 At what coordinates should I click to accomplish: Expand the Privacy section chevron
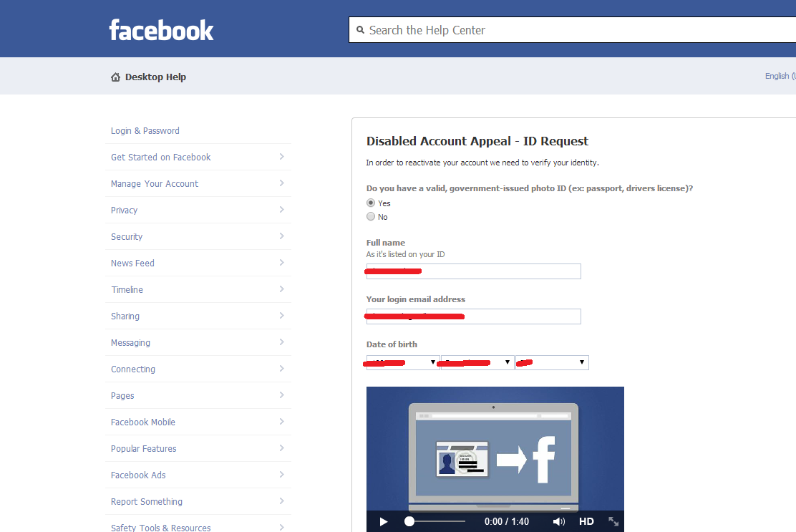pos(282,209)
